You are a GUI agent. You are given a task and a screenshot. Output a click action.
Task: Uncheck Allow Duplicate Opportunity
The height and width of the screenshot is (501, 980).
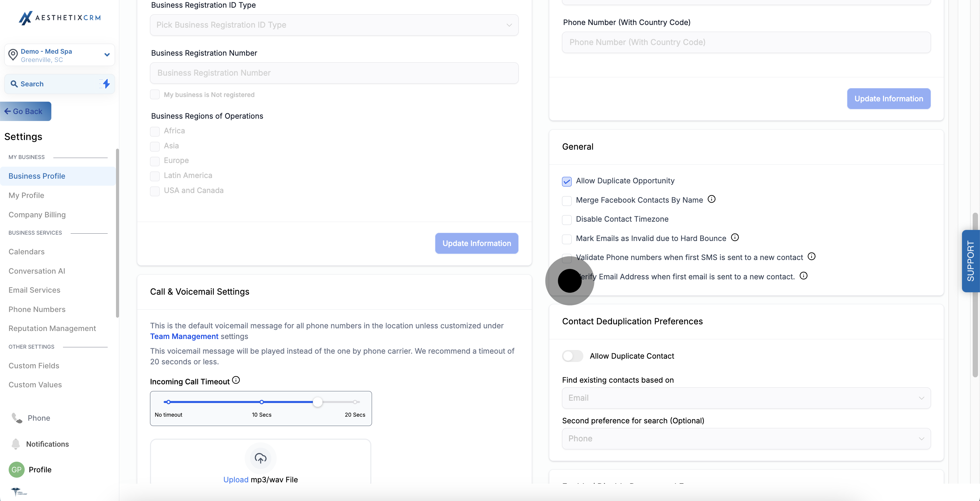pos(566,181)
